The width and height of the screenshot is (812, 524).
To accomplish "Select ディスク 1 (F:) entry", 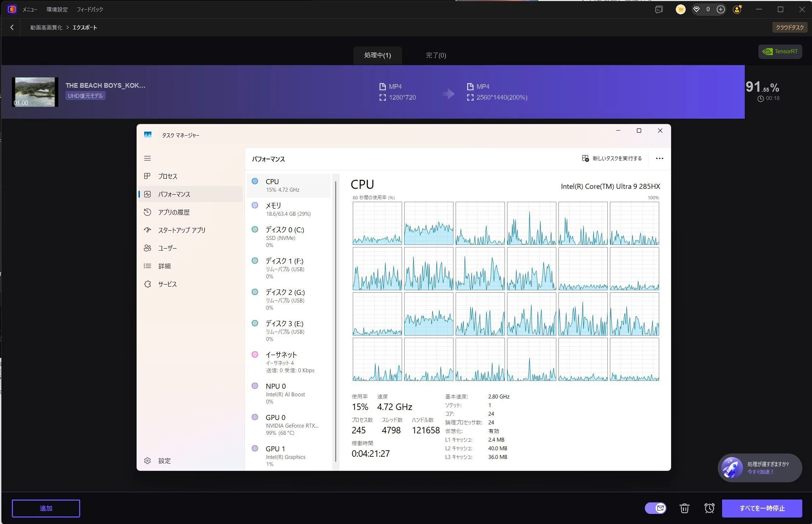I will (289, 268).
